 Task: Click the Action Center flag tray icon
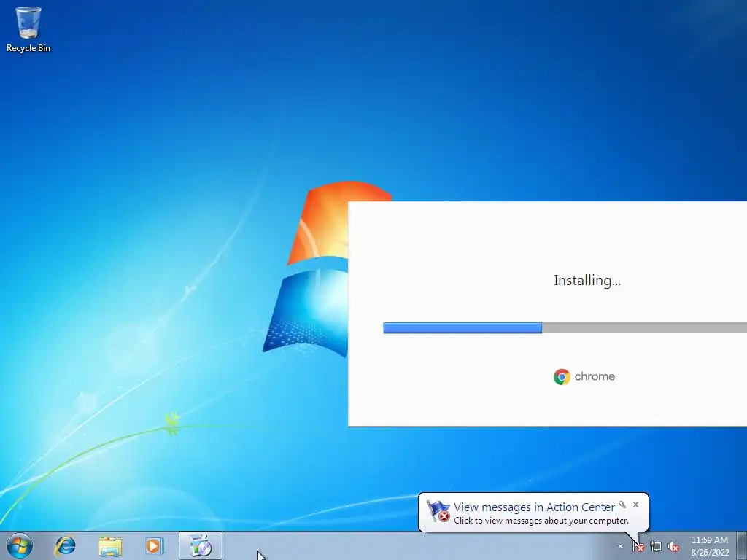pos(638,547)
